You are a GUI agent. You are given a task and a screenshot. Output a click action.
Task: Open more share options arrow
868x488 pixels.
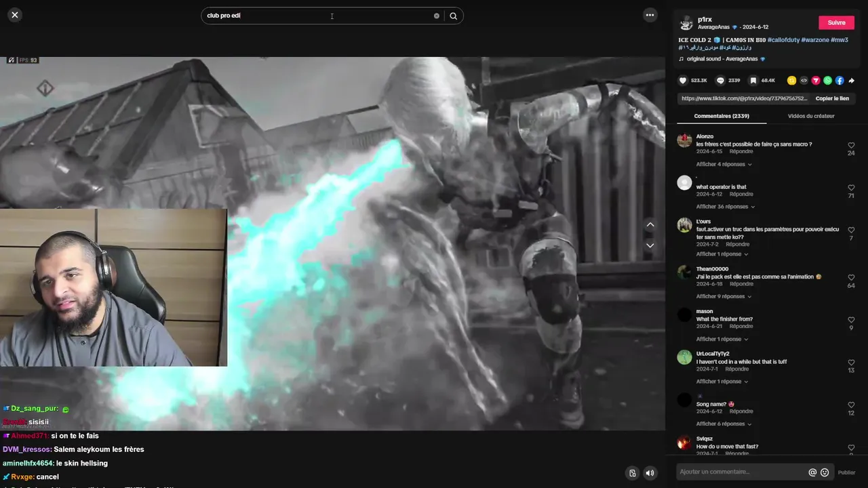coord(851,80)
